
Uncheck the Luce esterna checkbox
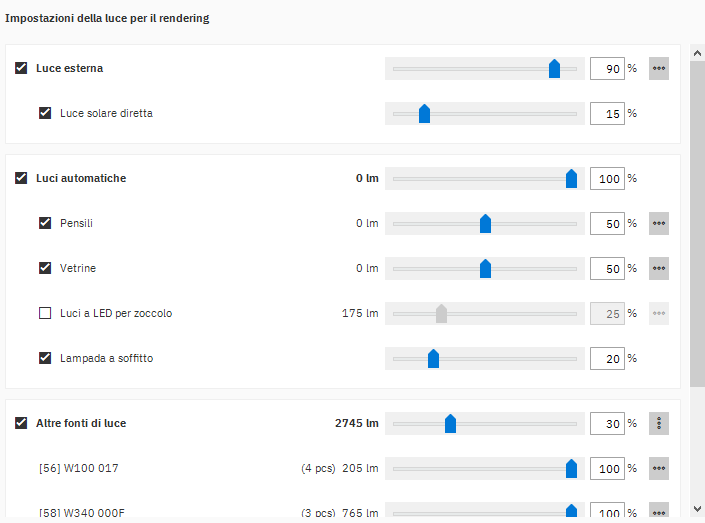point(21,69)
